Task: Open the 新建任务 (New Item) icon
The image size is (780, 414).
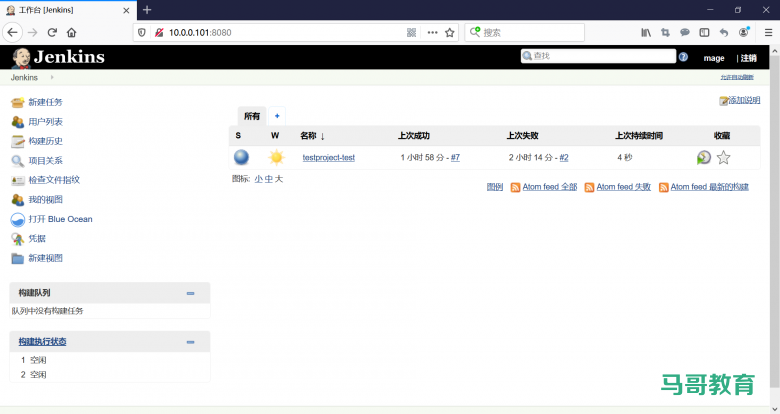Action: point(17,103)
